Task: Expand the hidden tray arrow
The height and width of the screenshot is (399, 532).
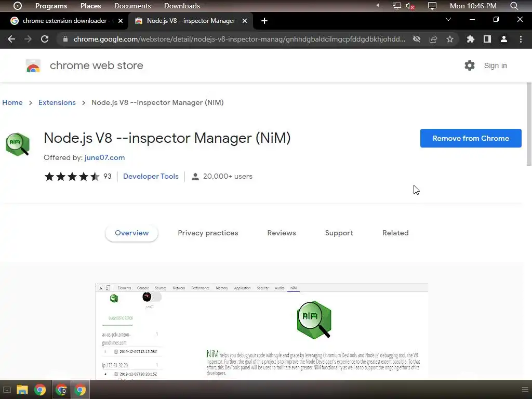Action: (378, 5)
